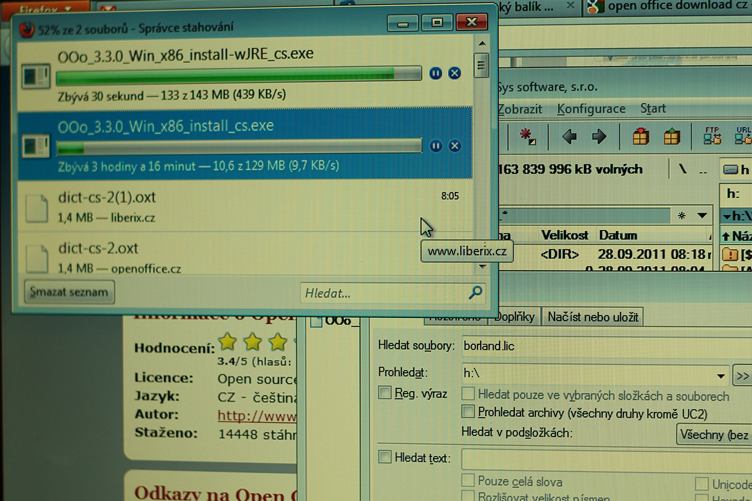The height and width of the screenshot is (501, 752).
Task: Pause the OOo_3.3.0_Win_x86_install_cs.exe download
Action: (435, 146)
